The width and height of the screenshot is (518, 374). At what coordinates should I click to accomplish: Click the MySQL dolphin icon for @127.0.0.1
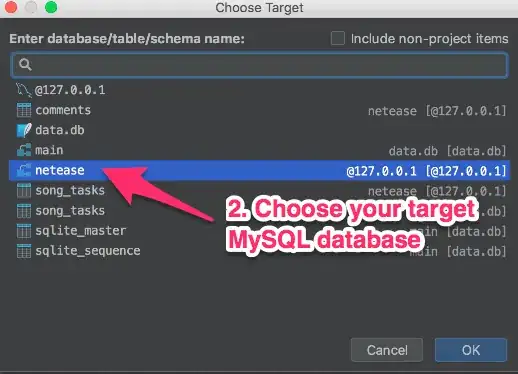coord(23,90)
